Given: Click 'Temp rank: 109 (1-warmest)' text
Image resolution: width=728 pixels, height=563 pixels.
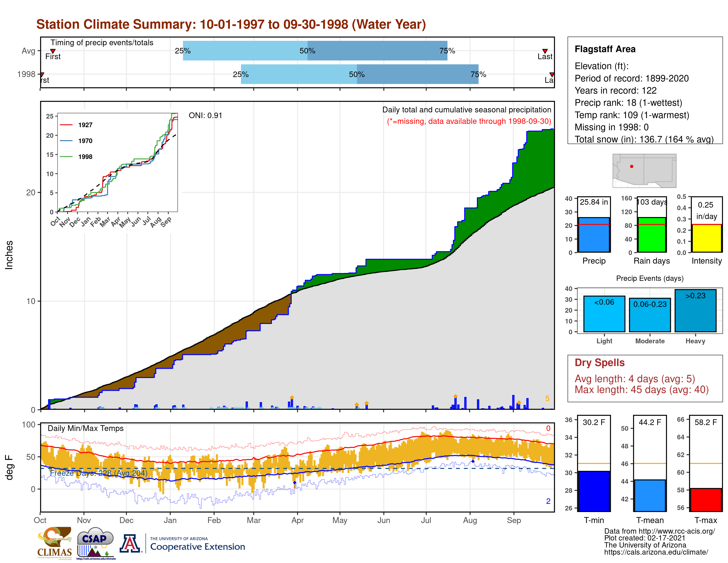Looking at the screenshot, I should 632,115.
